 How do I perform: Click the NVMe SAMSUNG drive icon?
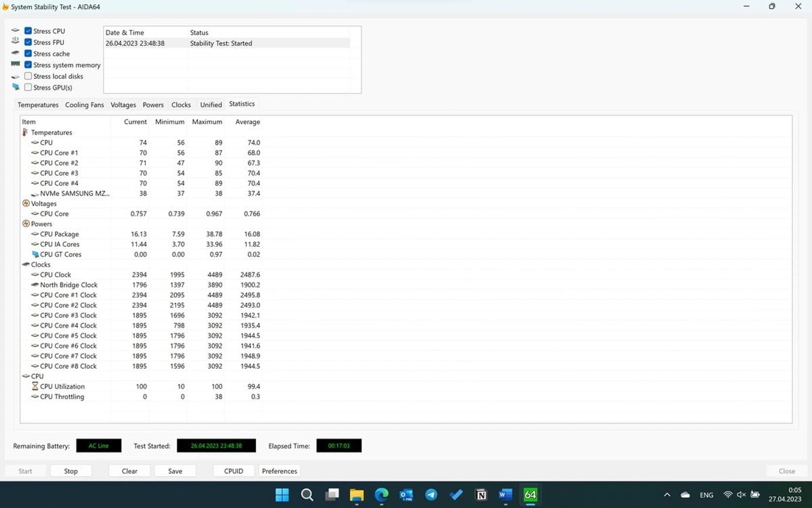click(35, 194)
